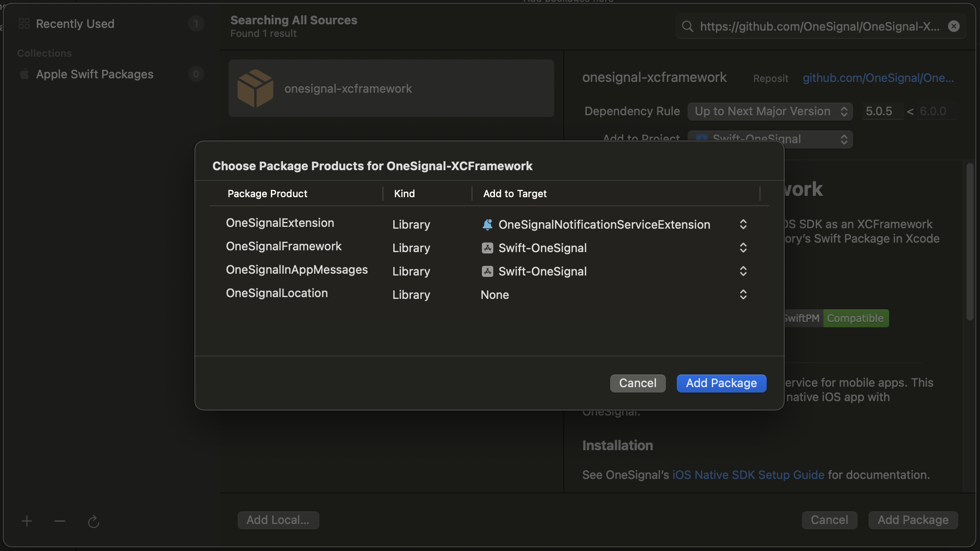Click app icon in OneSignalInAppMessages target
Screen dimensions: 980x551
click(x=487, y=271)
